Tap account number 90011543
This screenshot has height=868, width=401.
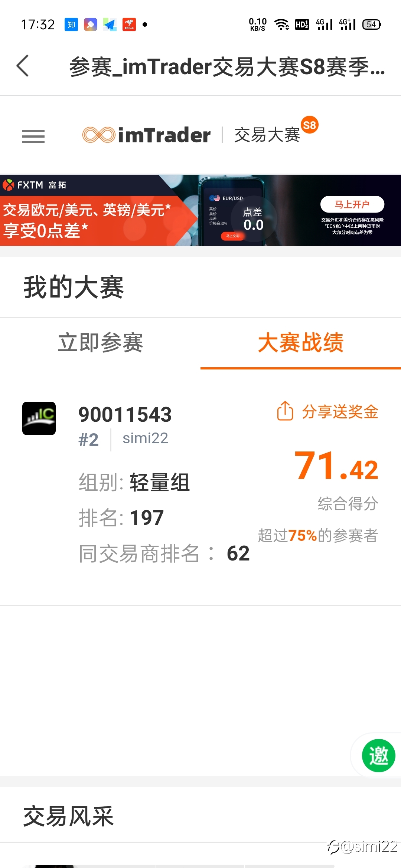(x=125, y=414)
